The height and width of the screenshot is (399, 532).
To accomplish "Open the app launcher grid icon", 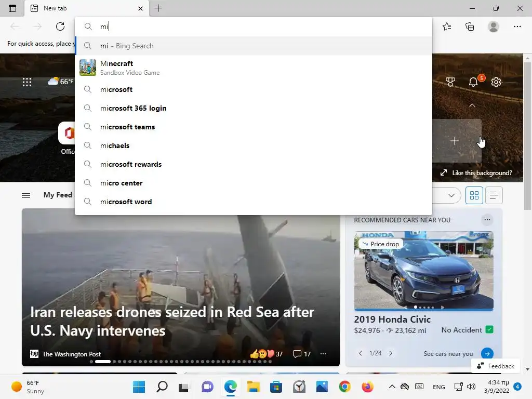I will coord(27,82).
